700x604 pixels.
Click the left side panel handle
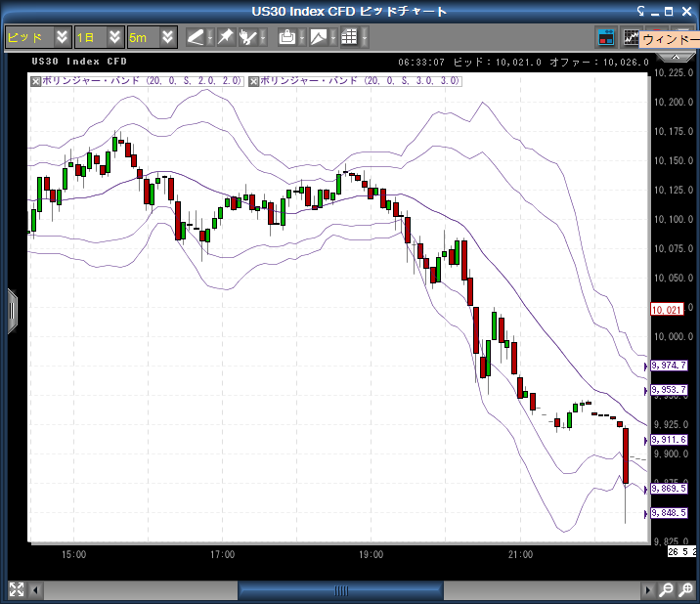pyautogui.click(x=12, y=311)
